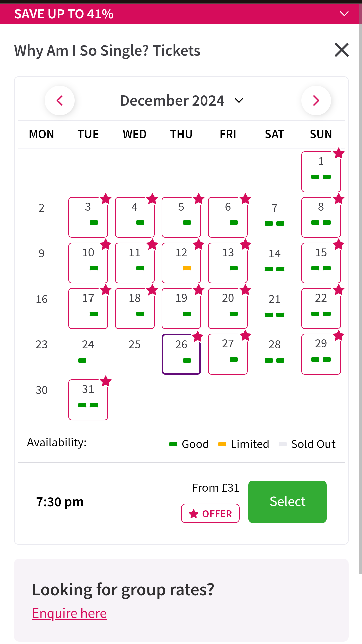Click the green Good availability swatch
This screenshot has height=644, width=362.
173,444
